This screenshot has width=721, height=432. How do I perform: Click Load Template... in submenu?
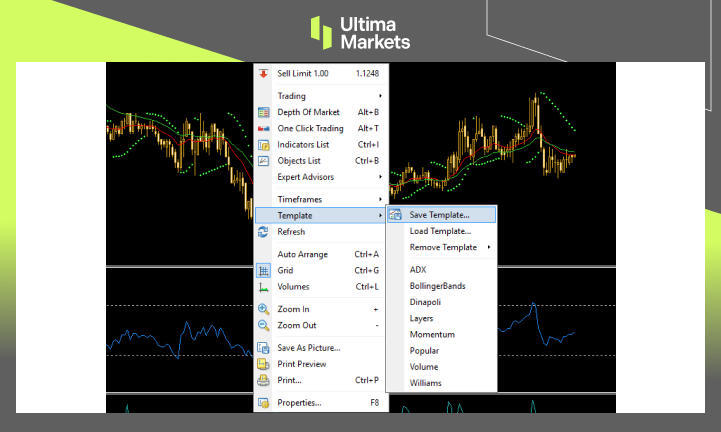point(441,231)
